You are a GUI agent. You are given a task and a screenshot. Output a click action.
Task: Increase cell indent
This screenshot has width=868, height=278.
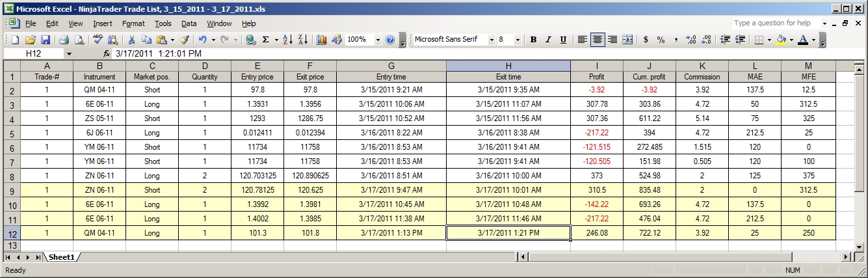pyautogui.click(x=740, y=40)
